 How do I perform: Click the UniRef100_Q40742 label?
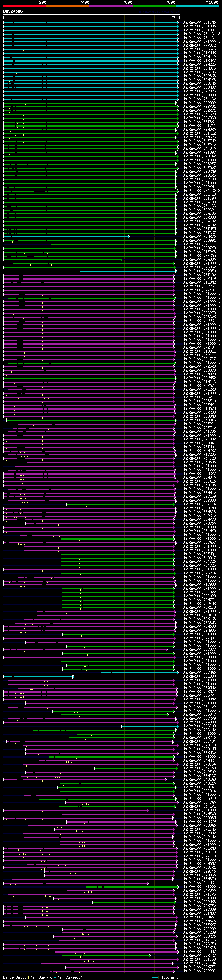tap(199, 156)
